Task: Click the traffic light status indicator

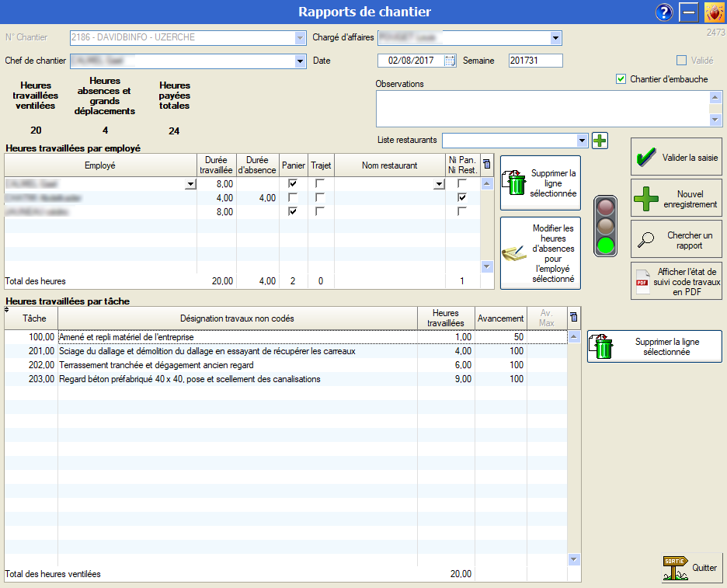Action: click(605, 226)
